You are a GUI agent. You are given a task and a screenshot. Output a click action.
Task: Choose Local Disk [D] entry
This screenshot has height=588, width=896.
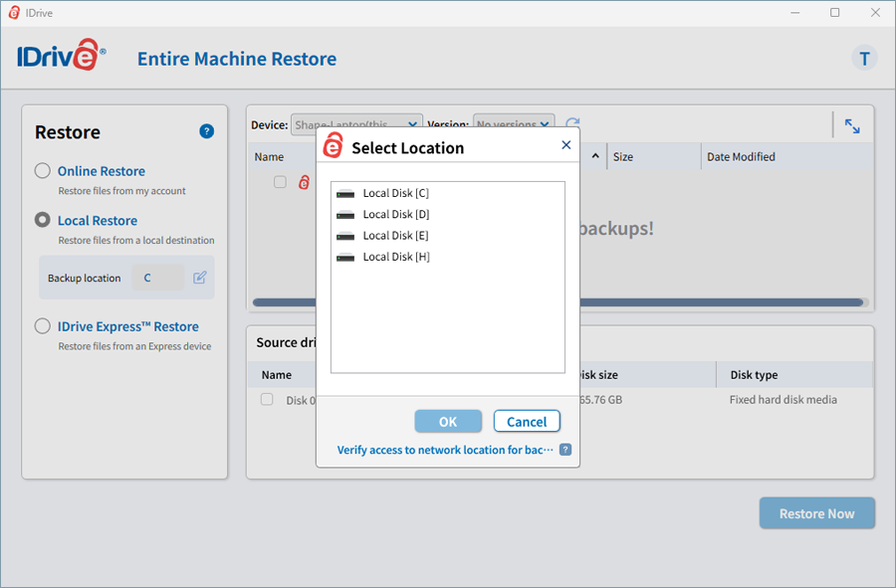coord(395,214)
